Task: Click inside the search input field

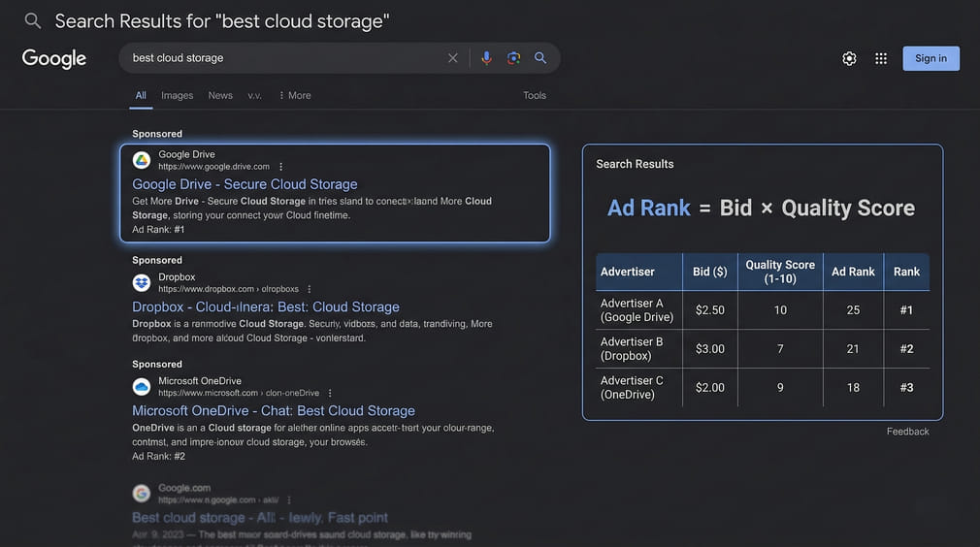Action: (281, 58)
